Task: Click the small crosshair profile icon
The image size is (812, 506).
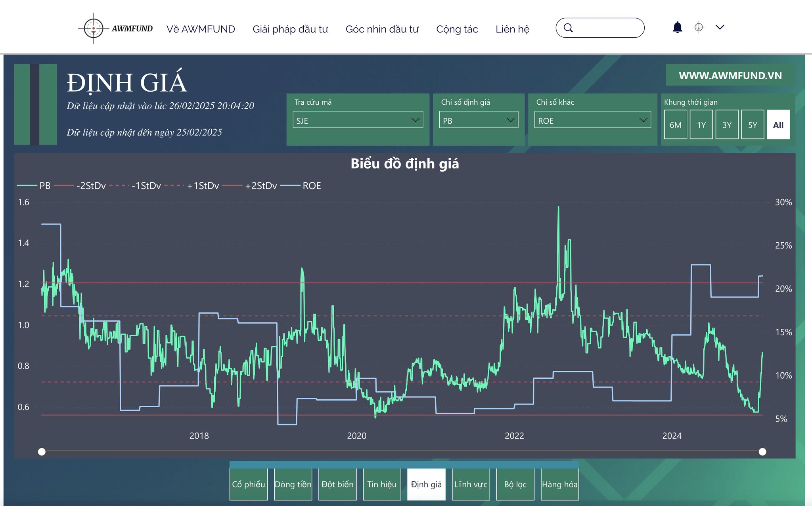Action: tap(699, 27)
